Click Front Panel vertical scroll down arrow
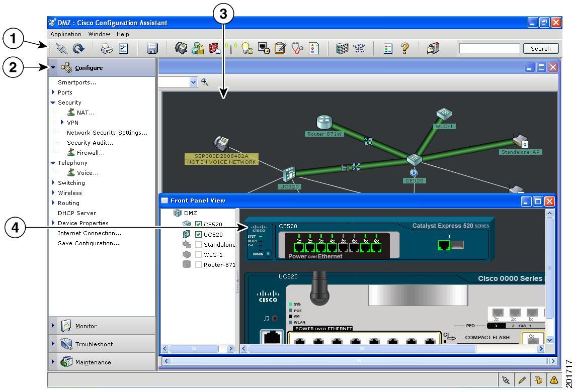This screenshot has height=392, width=577. click(x=549, y=340)
